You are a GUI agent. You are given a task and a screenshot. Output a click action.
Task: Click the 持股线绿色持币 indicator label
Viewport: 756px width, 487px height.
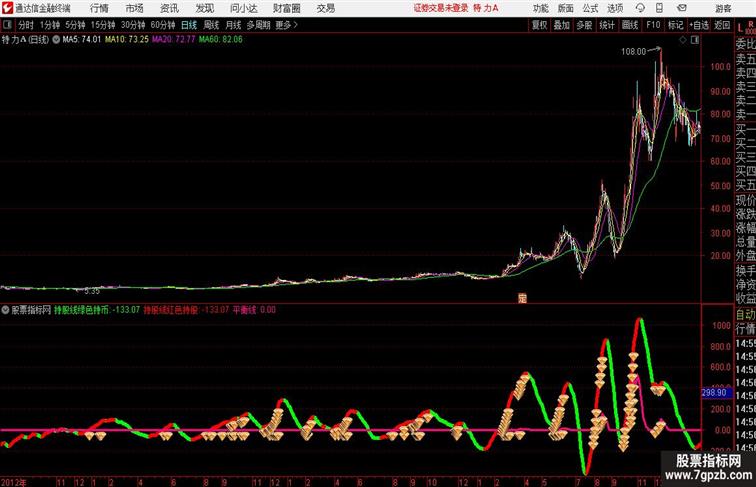click(96, 310)
